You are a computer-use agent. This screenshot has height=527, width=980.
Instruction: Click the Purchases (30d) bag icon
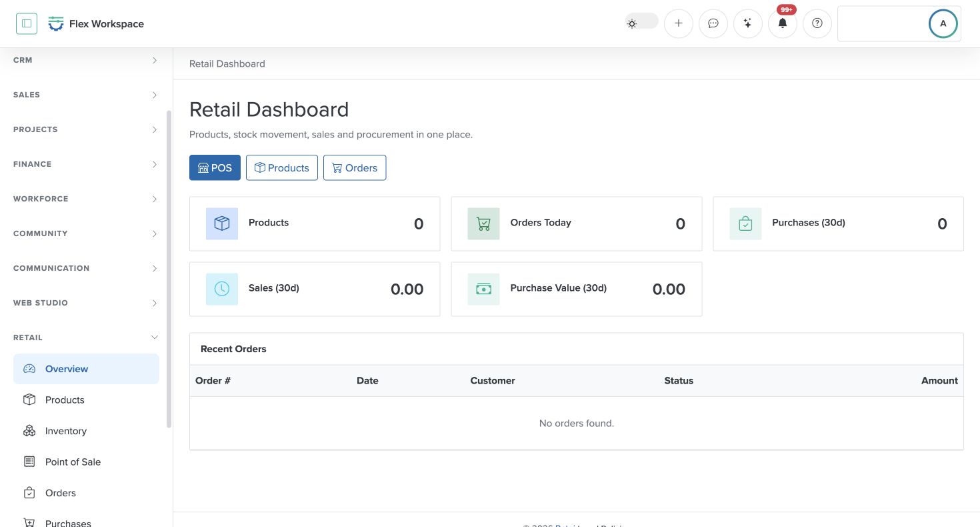[x=745, y=223]
